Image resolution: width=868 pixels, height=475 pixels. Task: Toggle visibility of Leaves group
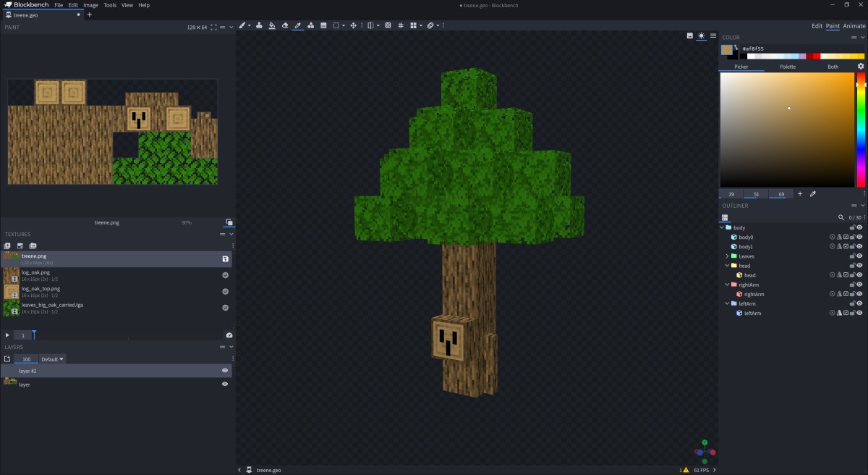click(859, 256)
